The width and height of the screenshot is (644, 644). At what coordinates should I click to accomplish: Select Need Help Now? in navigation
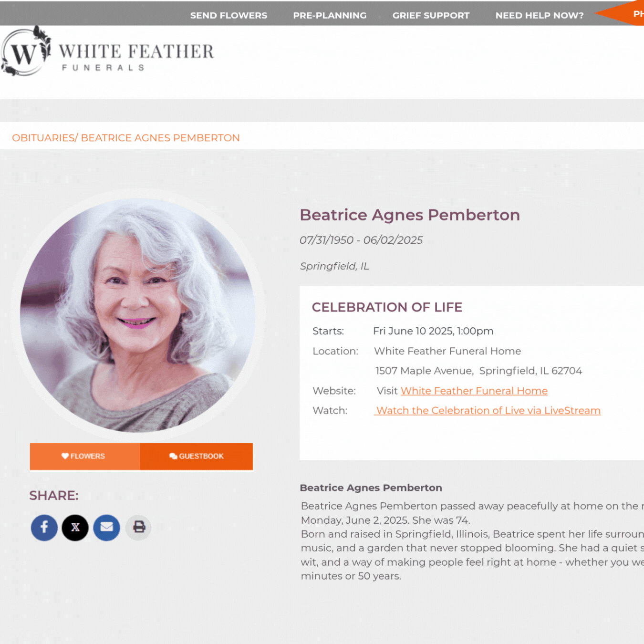(539, 15)
